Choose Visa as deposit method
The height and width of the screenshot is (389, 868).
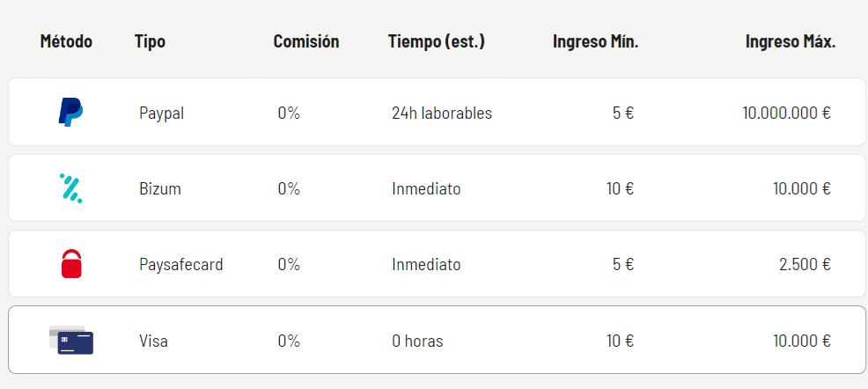(152, 341)
